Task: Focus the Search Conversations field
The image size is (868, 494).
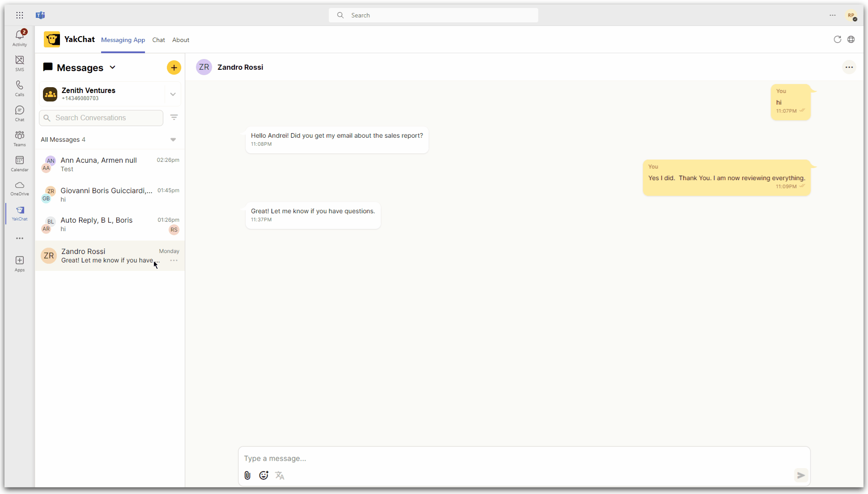Action: 101,118
